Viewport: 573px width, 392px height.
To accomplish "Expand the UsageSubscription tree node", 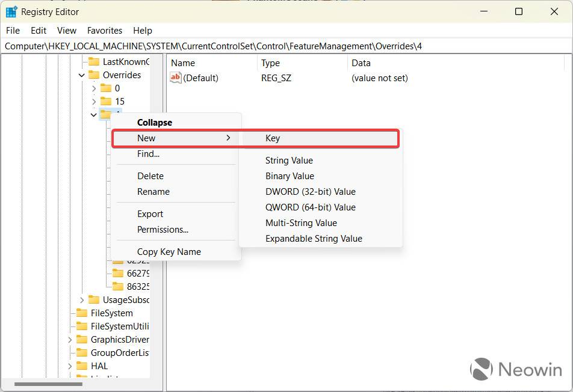I will [81, 299].
